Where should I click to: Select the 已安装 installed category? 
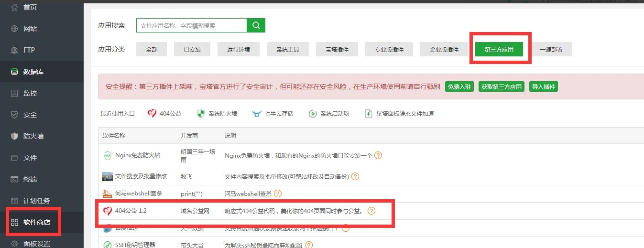click(x=192, y=49)
